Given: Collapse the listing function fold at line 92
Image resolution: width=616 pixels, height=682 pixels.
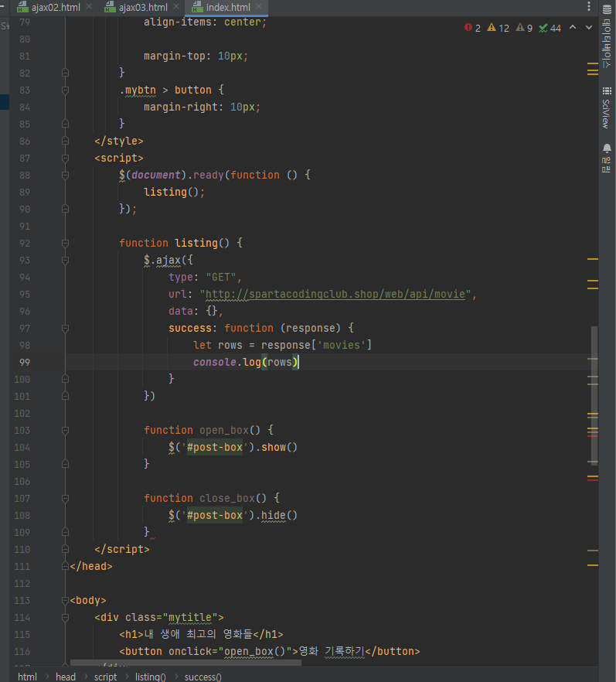Looking at the screenshot, I should 65,243.
